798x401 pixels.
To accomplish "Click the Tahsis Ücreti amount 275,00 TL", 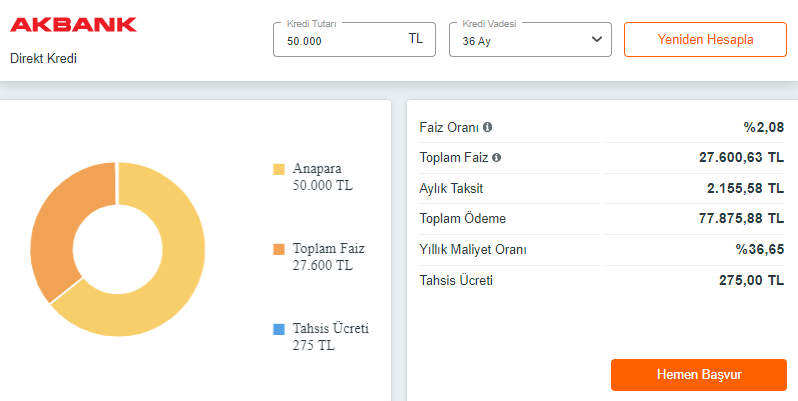I will click(x=746, y=280).
